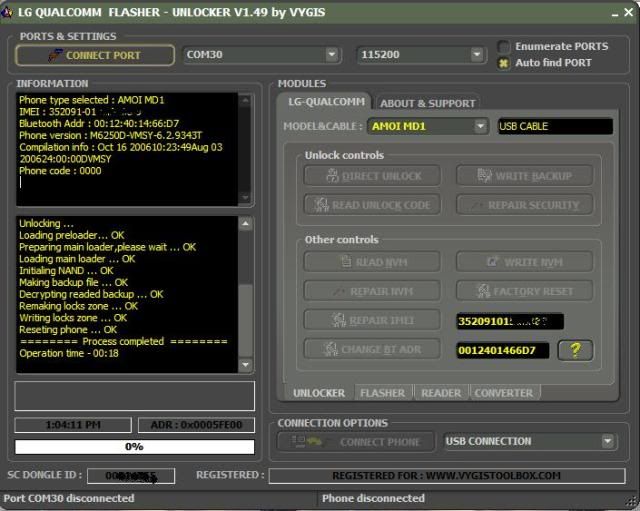640x511 pixels.
Task: Open the ABOUT & SUPPORT tab
Action: pos(427,103)
